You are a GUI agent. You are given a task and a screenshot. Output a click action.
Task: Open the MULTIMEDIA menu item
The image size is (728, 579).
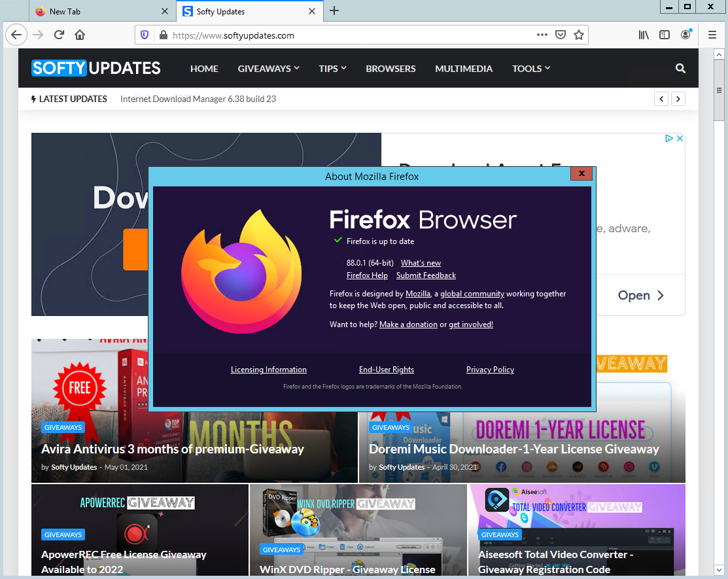pyautogui.click(x=463, y=69)
